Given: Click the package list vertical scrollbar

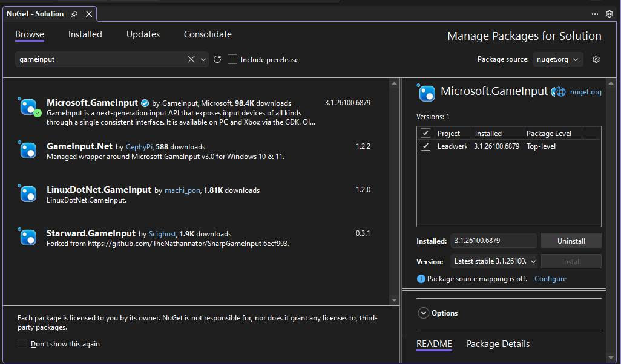Looking at the screenshot, I should (395, 181).
